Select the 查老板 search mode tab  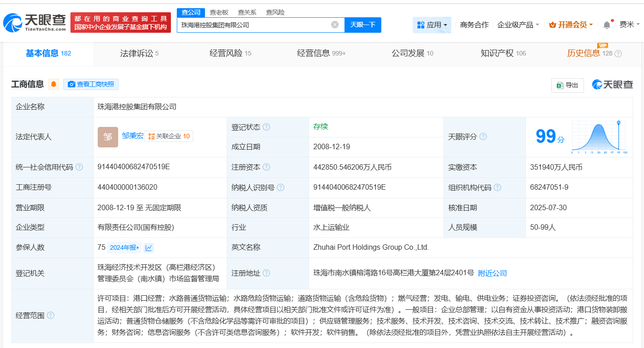point(219,12)
